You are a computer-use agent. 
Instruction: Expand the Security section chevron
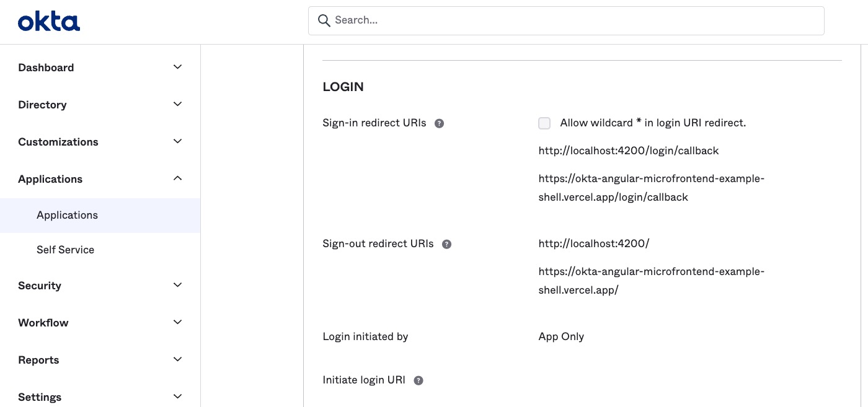point(177,285)
